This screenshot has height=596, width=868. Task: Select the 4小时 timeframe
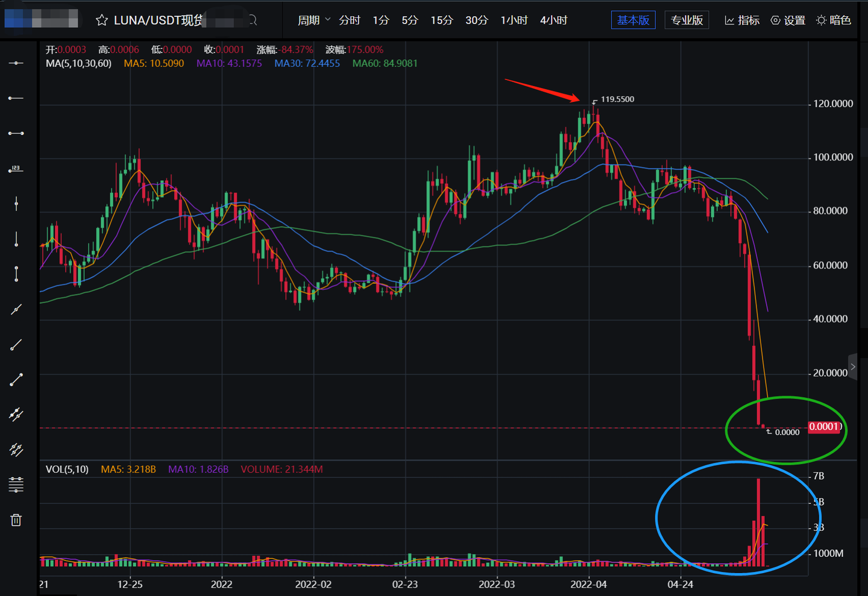point(553,20)
